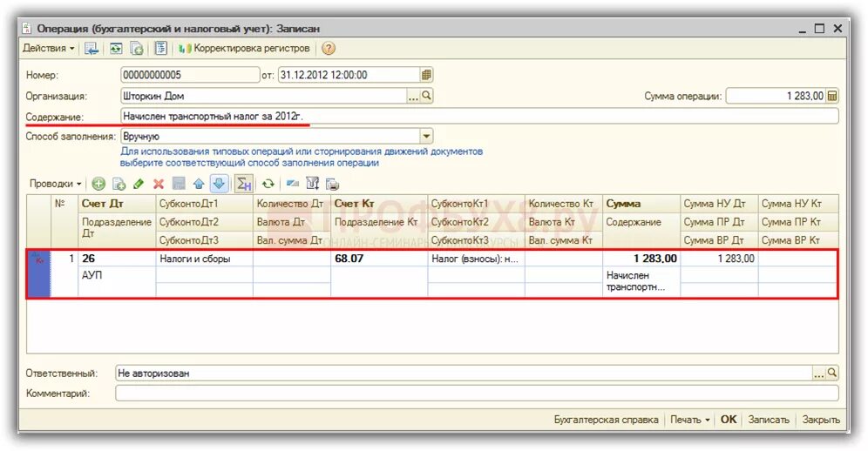Click the Ответственный field
This screenshot has width=868, height=451.
coord(464,374)
